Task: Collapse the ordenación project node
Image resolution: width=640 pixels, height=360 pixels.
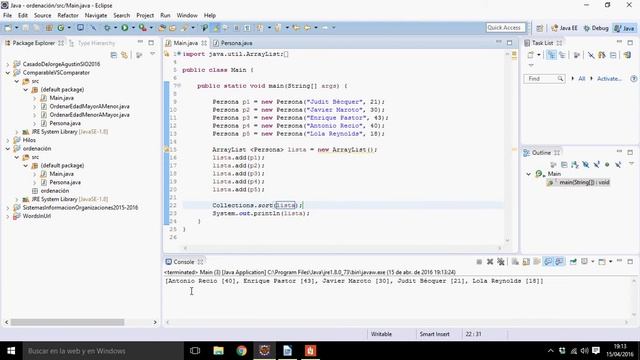Action: [8, 149]
